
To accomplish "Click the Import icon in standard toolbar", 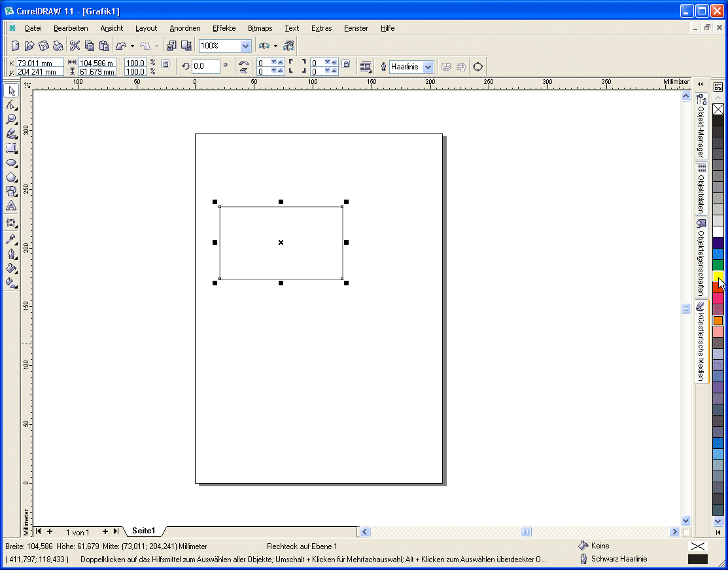I will click(x=171, y=46).
